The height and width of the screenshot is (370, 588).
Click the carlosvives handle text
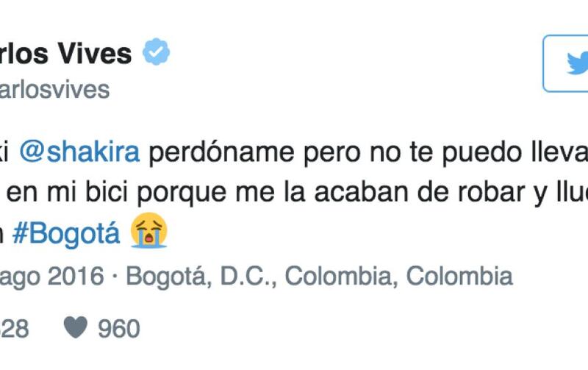pos(54,90)
